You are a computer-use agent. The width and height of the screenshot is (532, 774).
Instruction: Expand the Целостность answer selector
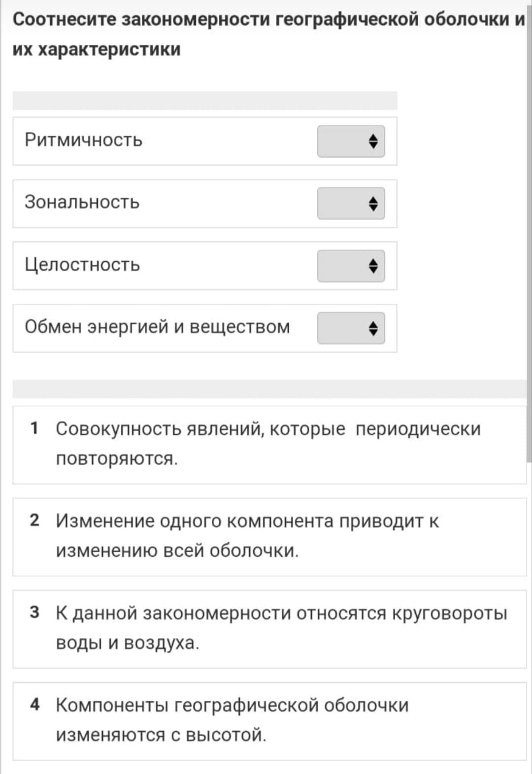point(351,266)
